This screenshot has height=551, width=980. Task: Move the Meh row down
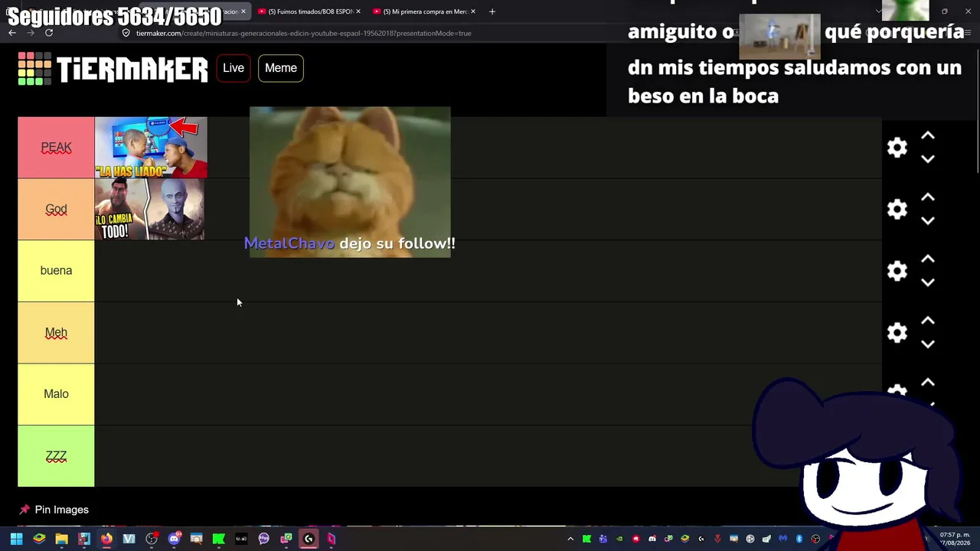pos(928,344)
